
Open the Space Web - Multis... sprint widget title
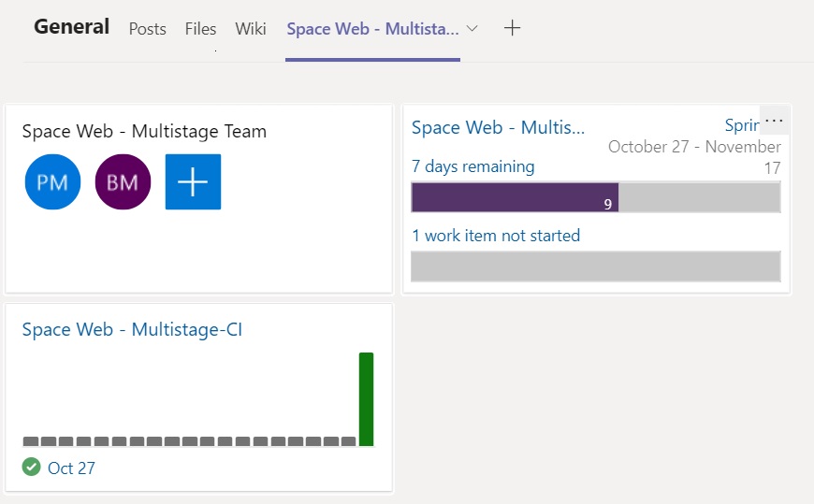click(498, 127)
